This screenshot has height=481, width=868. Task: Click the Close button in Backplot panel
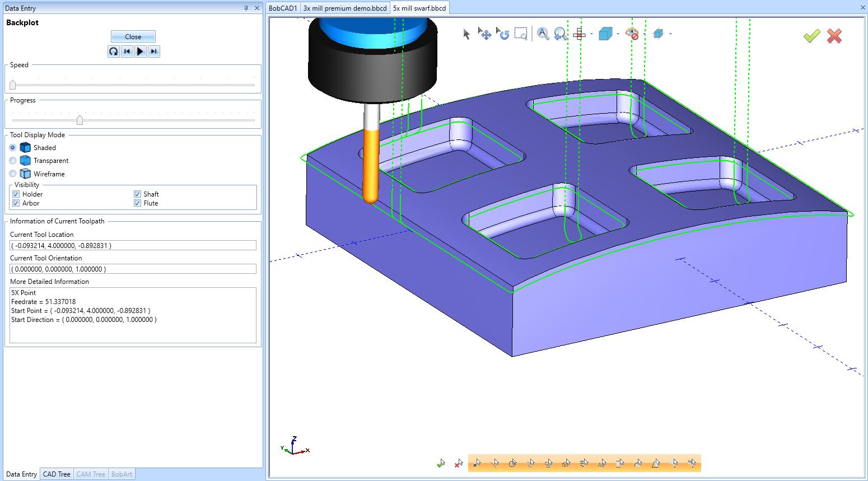pos(133,36)
